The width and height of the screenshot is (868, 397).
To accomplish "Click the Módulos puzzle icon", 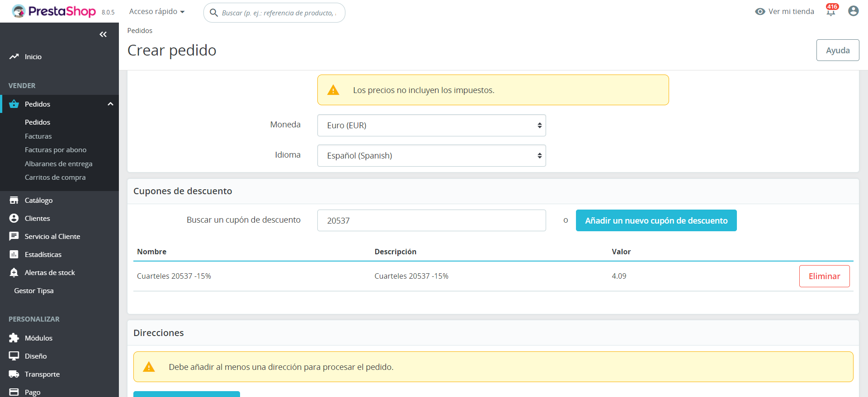I will click(x=14, y=338).
